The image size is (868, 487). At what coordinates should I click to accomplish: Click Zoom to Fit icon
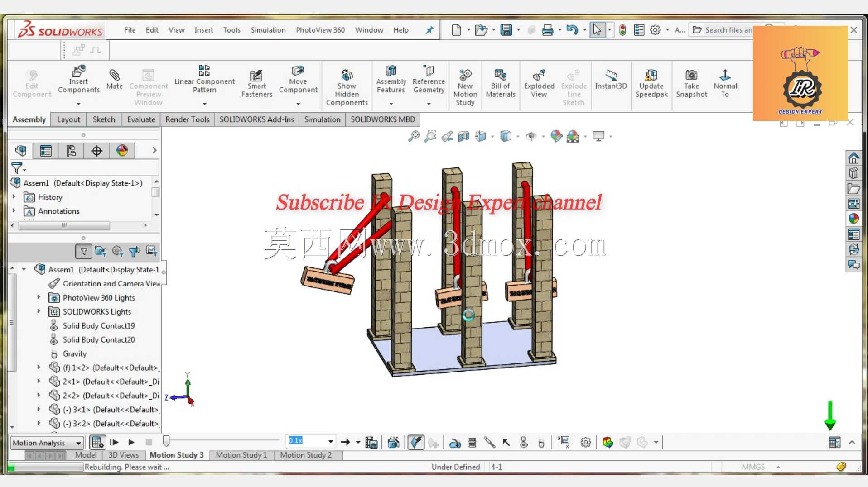[x=414, y=136]
